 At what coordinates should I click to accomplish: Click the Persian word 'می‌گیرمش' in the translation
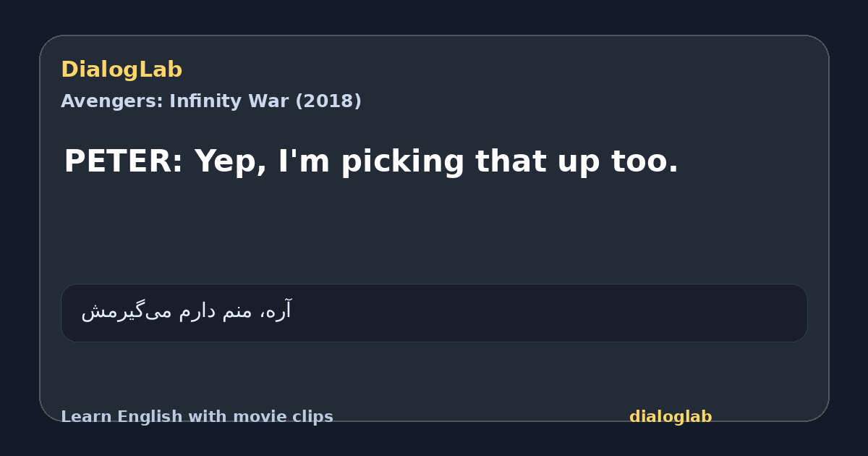(127, 312)
